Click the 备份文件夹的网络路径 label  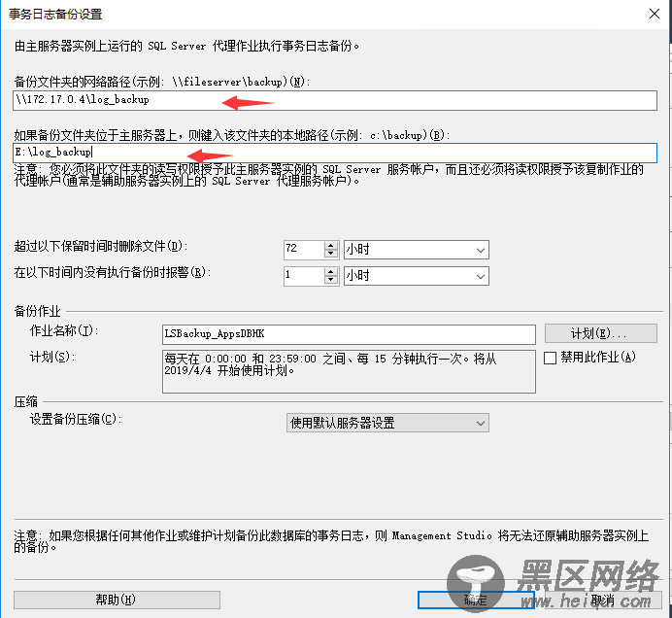coord(162,82)
